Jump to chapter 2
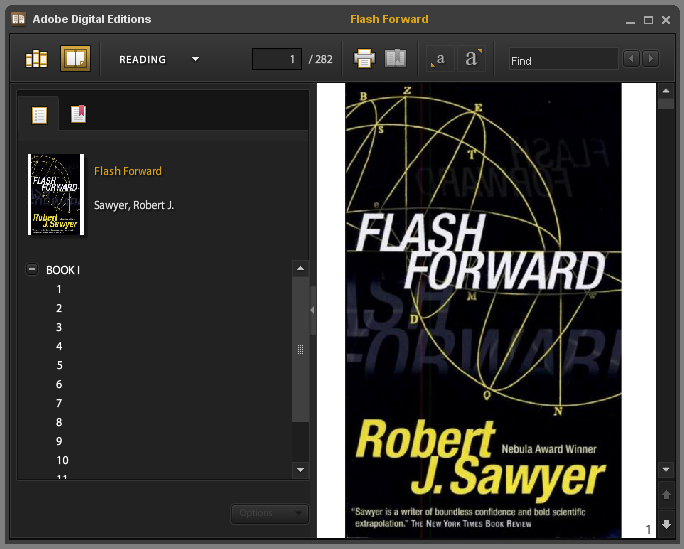Screen dimensions: 684x549 pyautogui.click(x=59, y=308)
